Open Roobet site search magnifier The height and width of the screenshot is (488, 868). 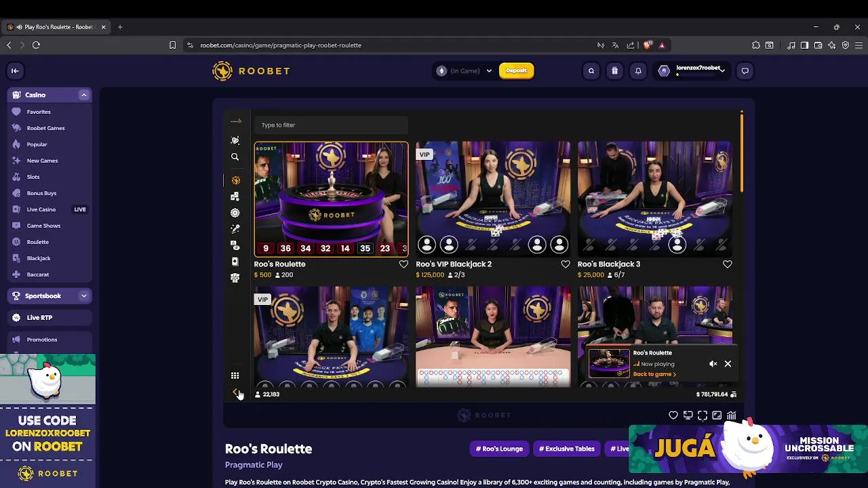591,70
